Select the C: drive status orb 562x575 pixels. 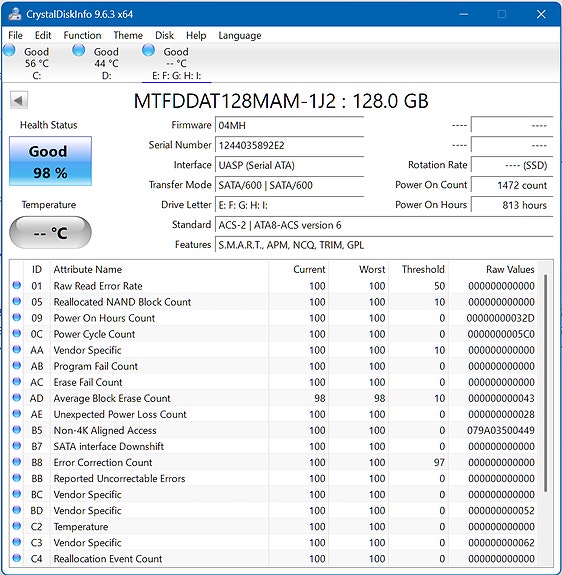click(9, 50)
